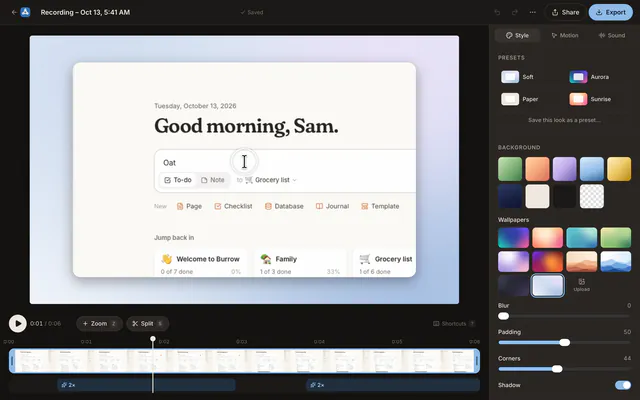Choose the green gradient wallpaper
The height and width of the screenshot is (400, 640).
(616, 238)
